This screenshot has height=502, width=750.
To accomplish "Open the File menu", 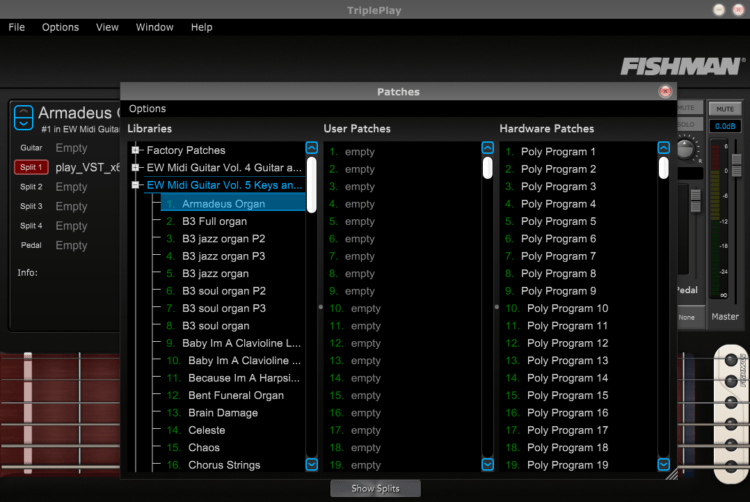I will 16,27.
